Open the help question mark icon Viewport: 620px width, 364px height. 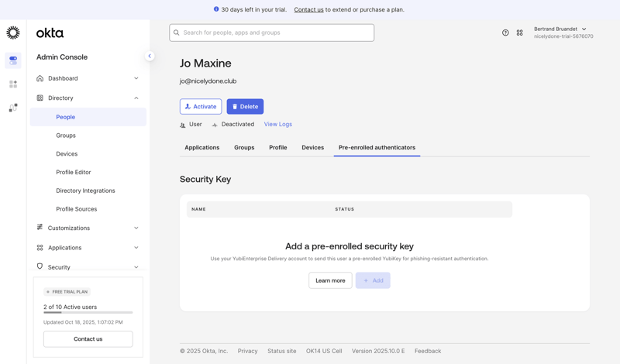pyautogui.click(x=505, y=33)
